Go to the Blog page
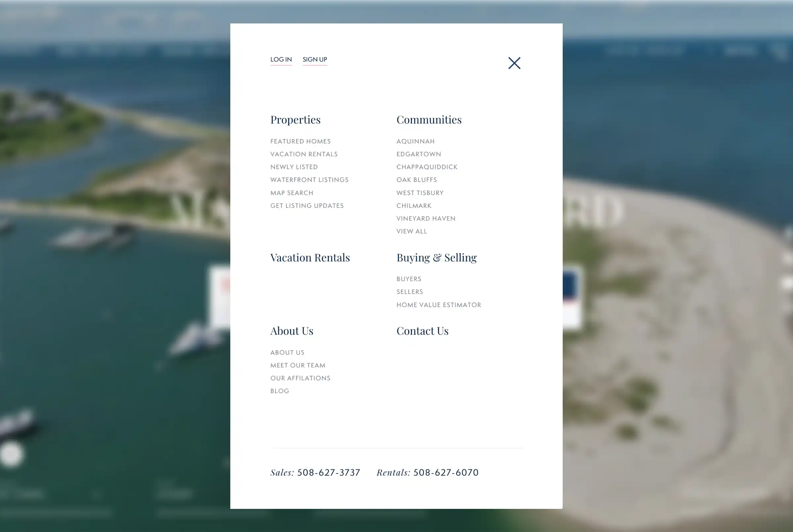Screen dimensions: 793x532 pyautogui.click(x=280, y=391)
